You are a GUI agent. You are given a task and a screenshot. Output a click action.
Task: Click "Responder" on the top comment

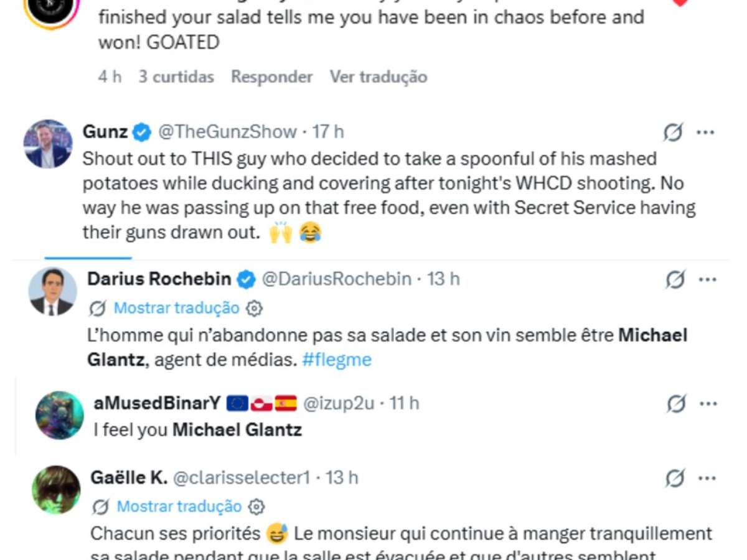point(271,77)
